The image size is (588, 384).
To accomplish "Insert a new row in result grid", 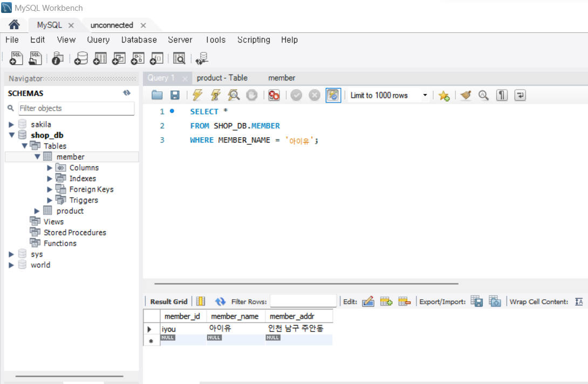I will pos(386,301).
